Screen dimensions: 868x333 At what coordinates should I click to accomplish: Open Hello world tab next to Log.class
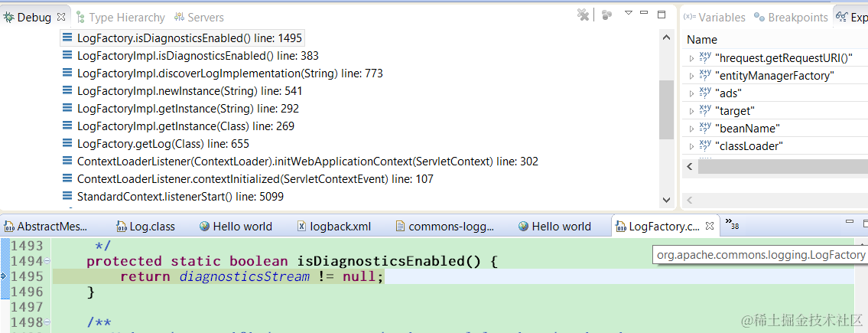[x=236, y=226]
